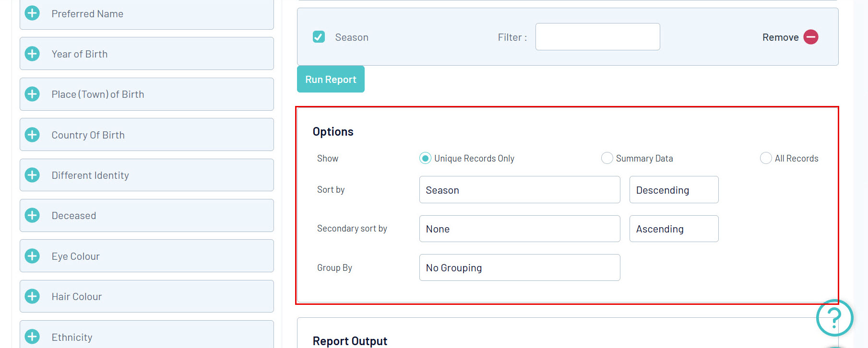This screenshot has height=348, width=868.
Task: Add Year of Birth field via plus icon
Action: point(32,54)
